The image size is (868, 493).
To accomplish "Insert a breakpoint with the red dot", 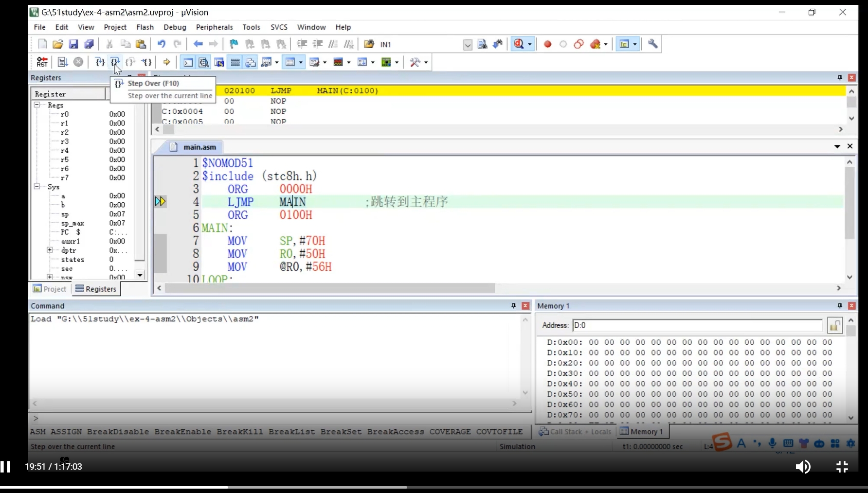I will (547, 44).
